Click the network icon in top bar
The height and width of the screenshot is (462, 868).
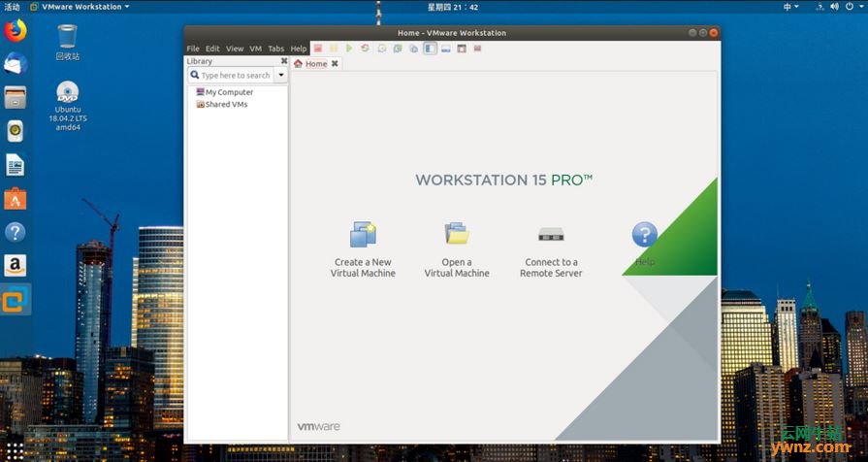coord(820,7)
